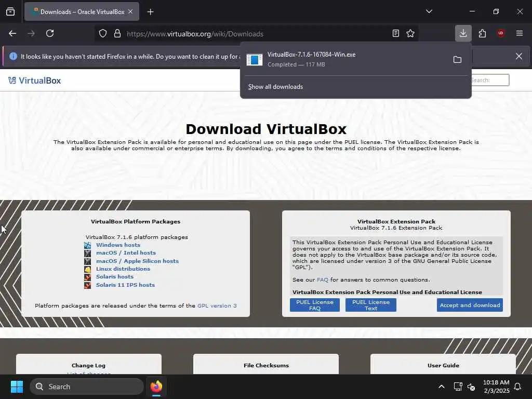Open the Solaris hosts link
Viewport: 532px width, 399px height.
tap(115, 277)
